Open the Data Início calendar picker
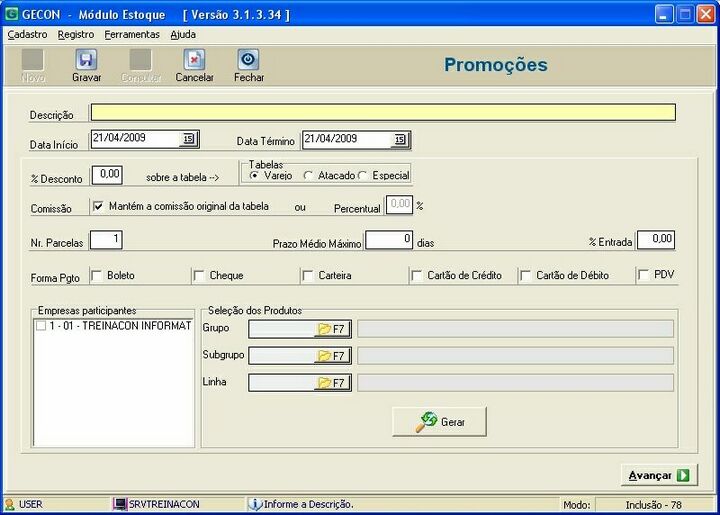 pos(189,139)
